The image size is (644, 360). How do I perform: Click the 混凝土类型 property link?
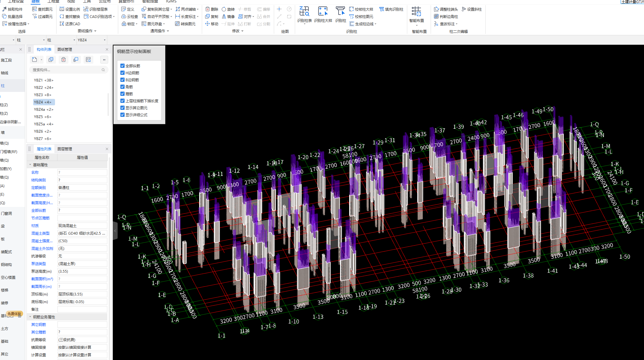pos(40,233)
